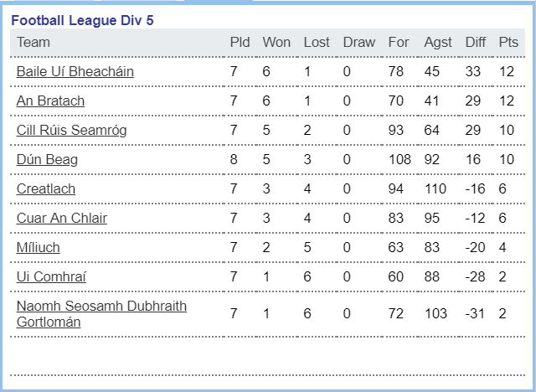Select the Diff column header

click(476, 43)
